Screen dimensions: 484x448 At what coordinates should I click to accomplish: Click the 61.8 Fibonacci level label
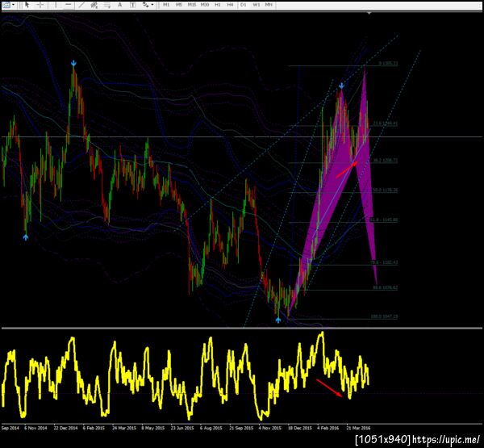pos(384,220)
